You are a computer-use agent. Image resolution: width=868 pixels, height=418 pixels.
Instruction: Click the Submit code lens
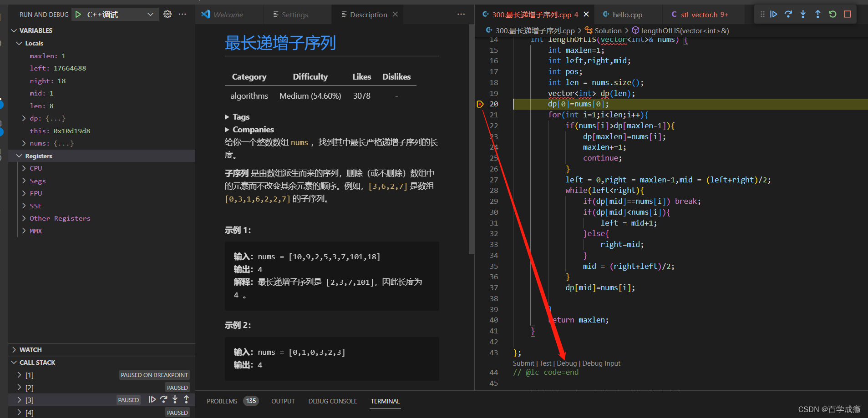(x=523, y=363)
